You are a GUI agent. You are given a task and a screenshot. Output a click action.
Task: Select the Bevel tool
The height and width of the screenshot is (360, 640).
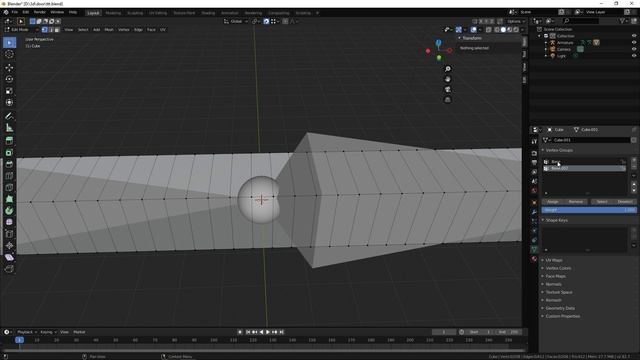[x=9, y=164]
